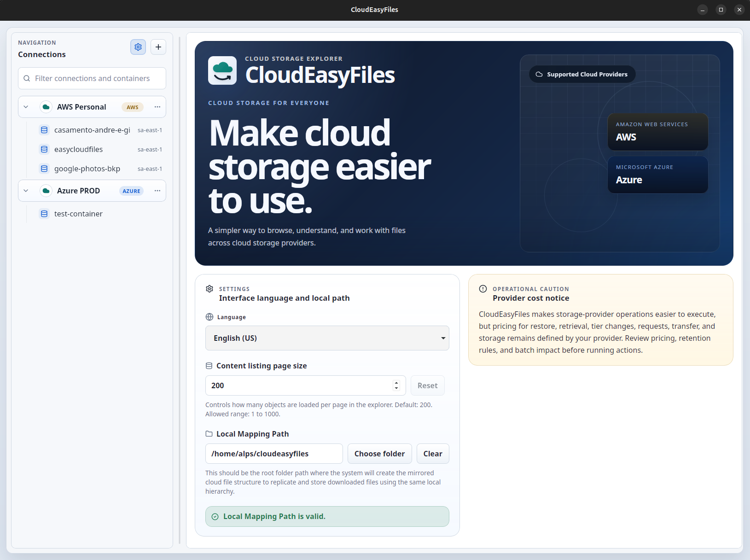750x560 pixels.
Task: Maximize the CloudEasyFiles window
Action: [x=721, y=10]
